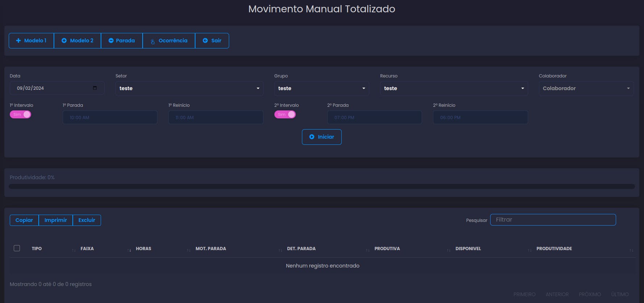Image resolution: width=644 pixels, height=303 pixels.
Task: Open the Recurso dropdown
Action: (454, 88)
